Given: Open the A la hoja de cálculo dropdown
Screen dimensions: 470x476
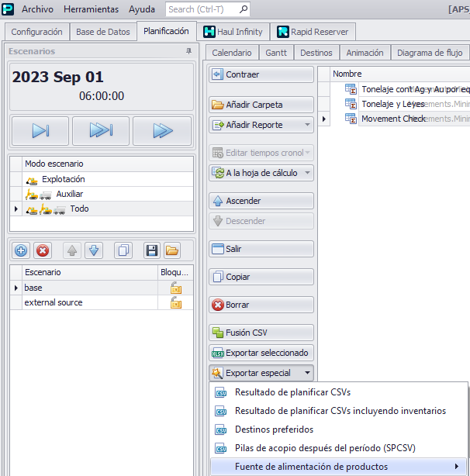Looking at the screenshot, I should pyautogui.click(x=307, y=173).
